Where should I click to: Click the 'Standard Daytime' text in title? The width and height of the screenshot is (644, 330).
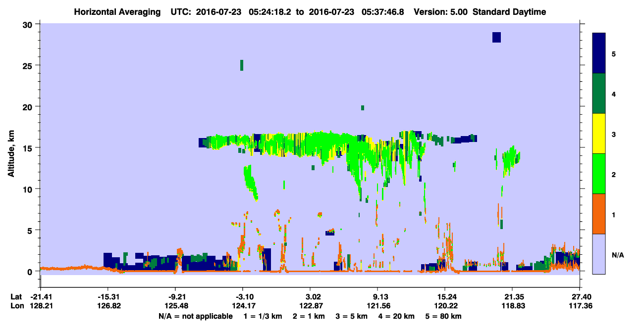tap(509, 12)
